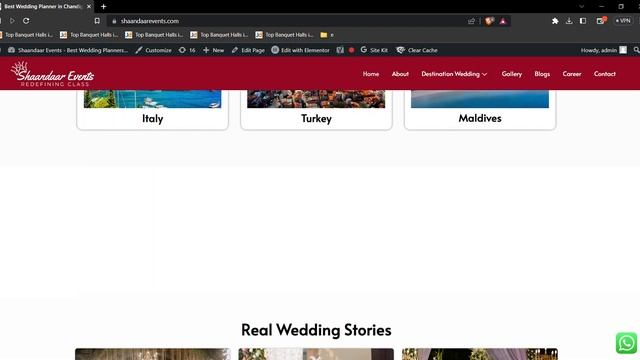
Task: Click Customize in WordPress admin bar
Action: coord(153,50)
